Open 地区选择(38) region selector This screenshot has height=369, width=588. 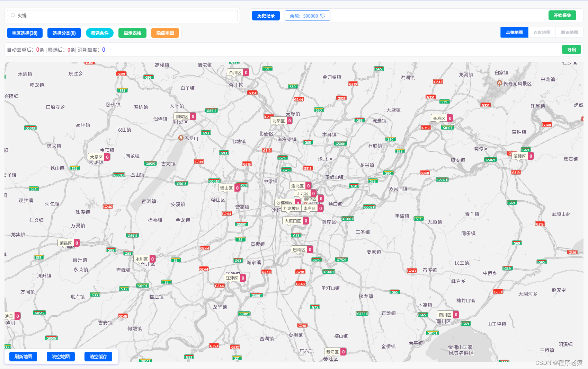pos(25,33)
